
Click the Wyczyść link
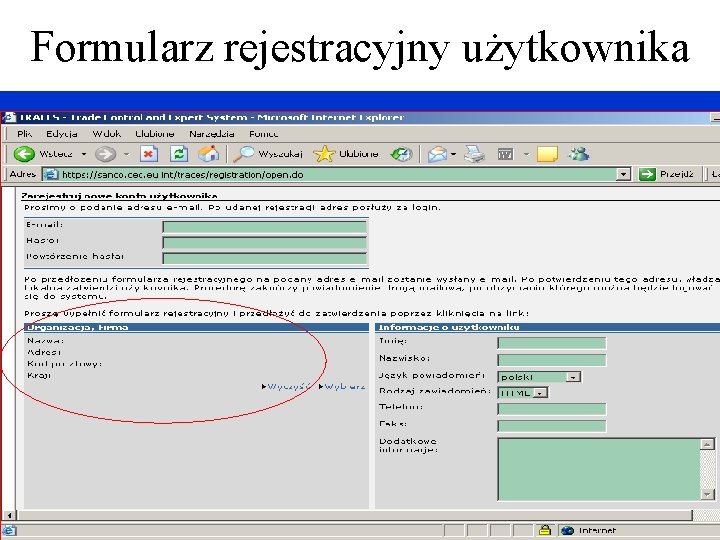[x=288, y=387]
